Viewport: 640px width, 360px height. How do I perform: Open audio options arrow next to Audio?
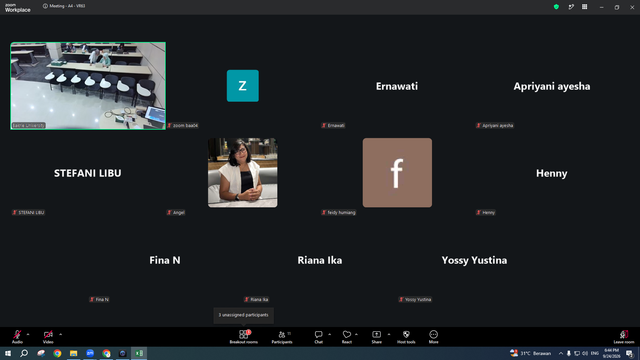tap(28, 334)
